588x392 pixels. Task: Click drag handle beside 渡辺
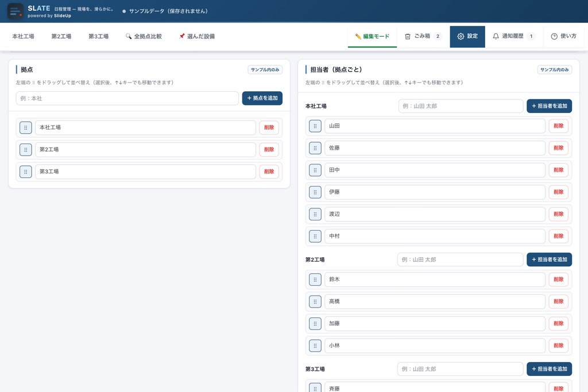tap(315, 214)
